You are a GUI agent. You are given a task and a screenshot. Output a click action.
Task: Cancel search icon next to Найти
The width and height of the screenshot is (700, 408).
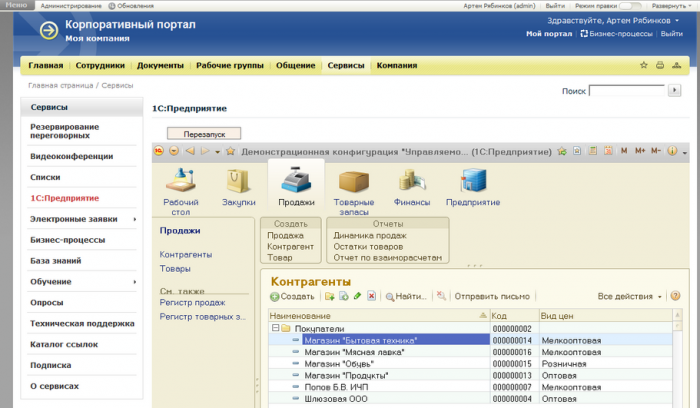coord(441,296)
